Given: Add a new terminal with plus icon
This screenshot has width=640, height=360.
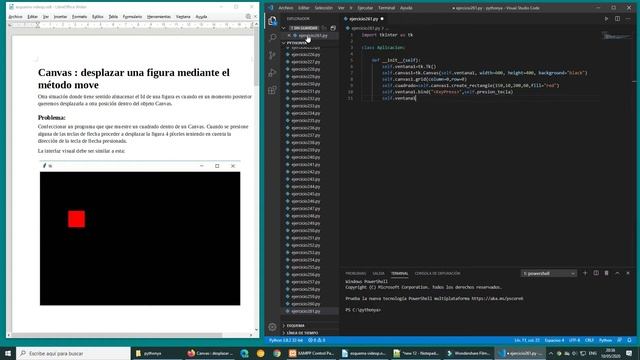Looking at the screenshot, I should (585, 273).
